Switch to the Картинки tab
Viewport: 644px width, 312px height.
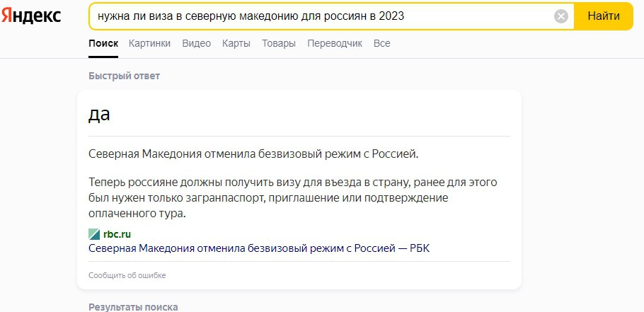149,43
